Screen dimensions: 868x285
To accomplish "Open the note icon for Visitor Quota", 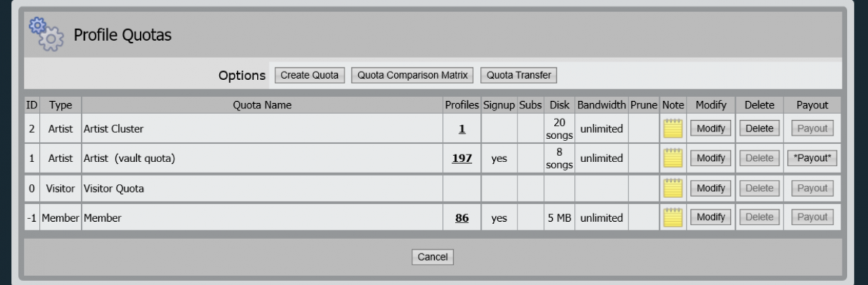I will (673, 188).
